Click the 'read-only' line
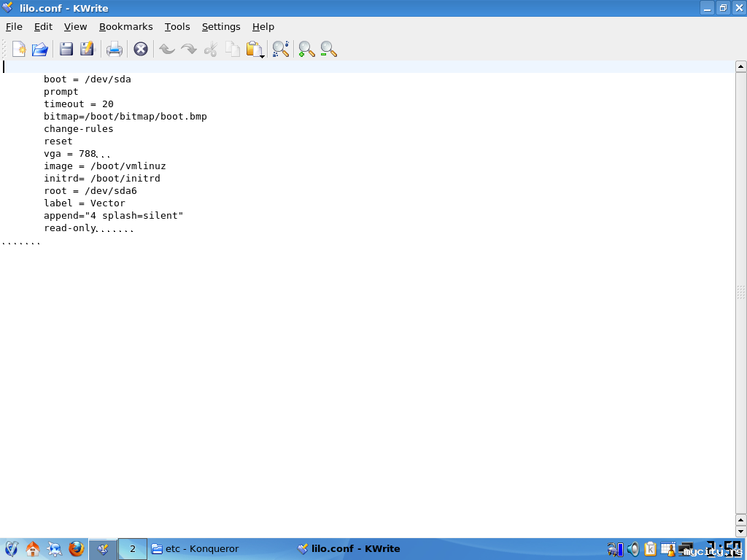Image resolution: width=747 pixels, height=560 pixels. [70, 227]
